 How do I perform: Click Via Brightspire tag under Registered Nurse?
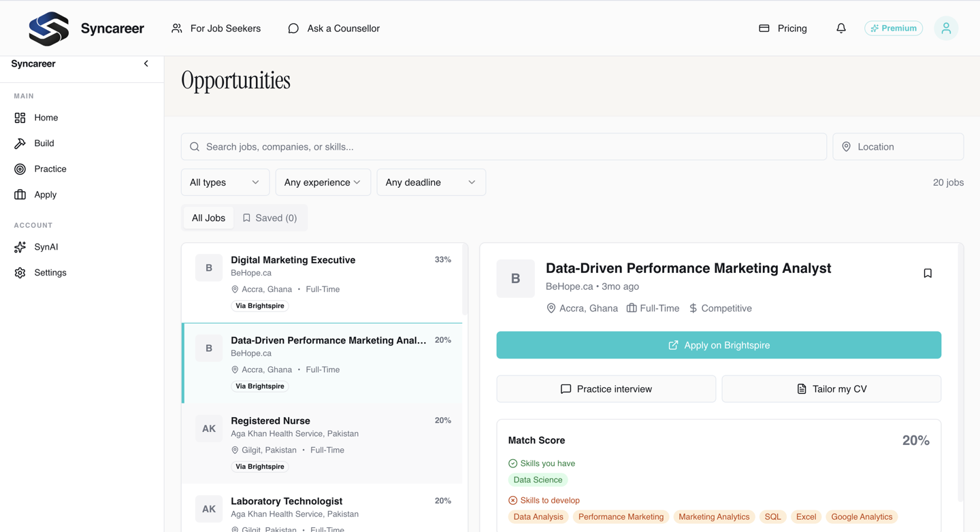pos(260,467)
